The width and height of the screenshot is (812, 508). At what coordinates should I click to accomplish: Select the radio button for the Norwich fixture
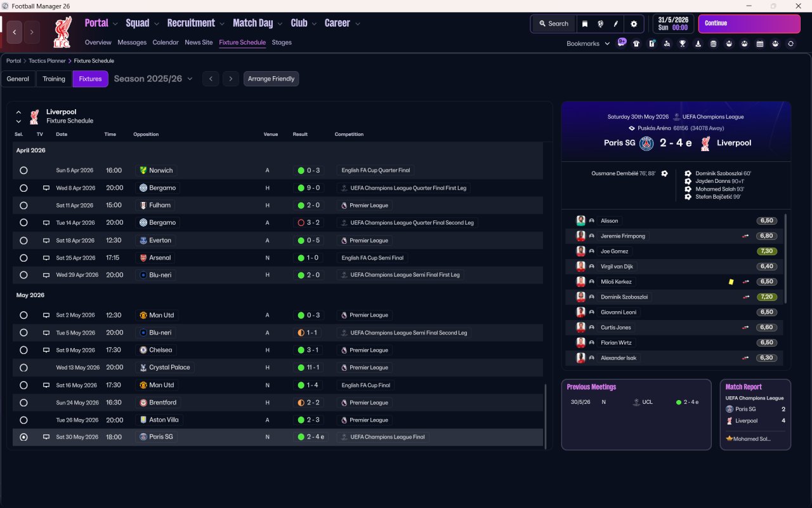coord(23,170)
